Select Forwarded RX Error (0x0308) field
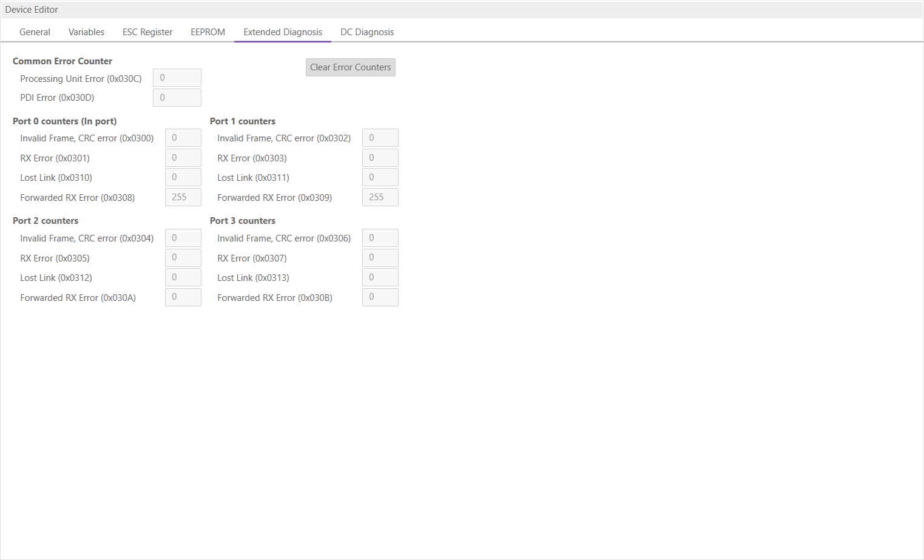The width and height of the screenshot is (924, 560). [183, 197]
